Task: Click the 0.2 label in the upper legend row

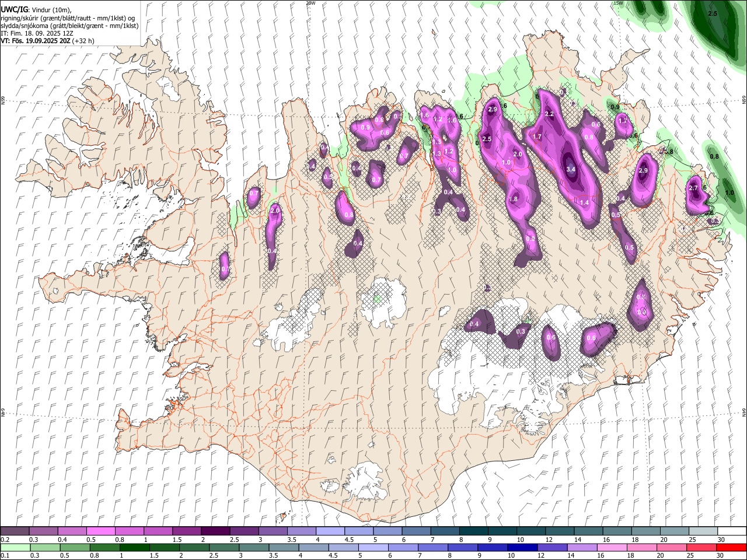Action: coord(5,540)
